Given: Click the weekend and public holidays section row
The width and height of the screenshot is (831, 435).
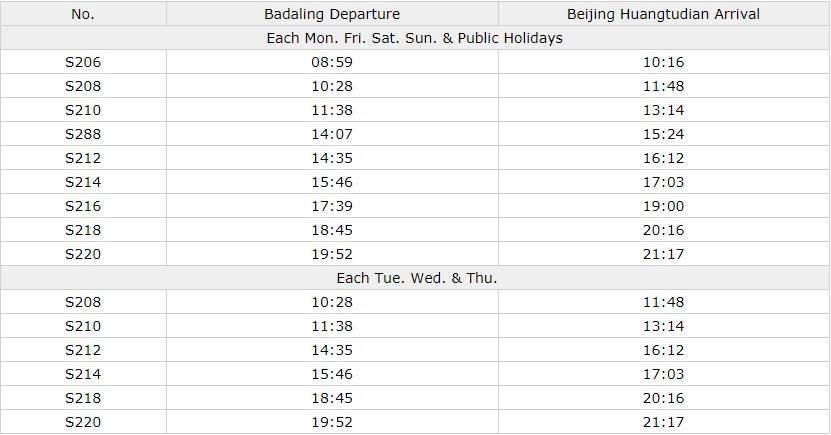Looking at the screenshot, I should point(415,38).
